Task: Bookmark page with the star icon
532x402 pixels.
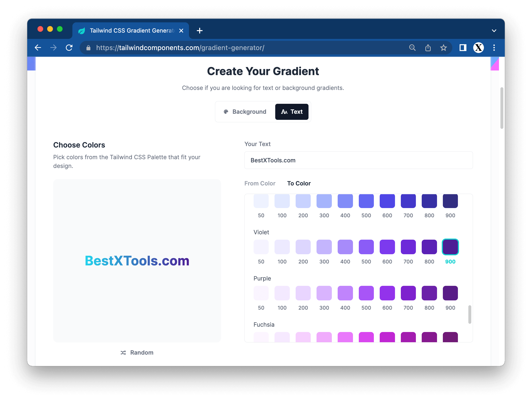Action: click(444, 48)
